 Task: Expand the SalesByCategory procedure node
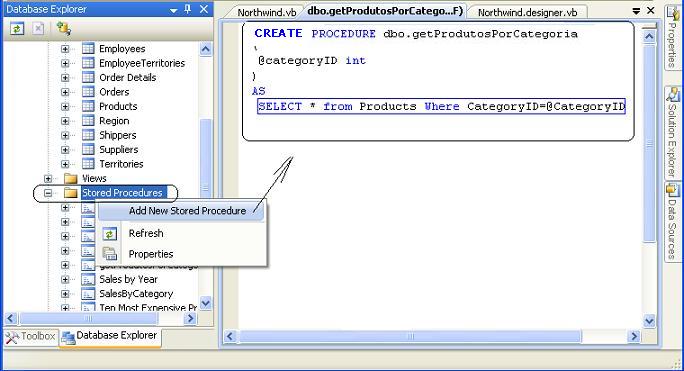pos(65,294)
